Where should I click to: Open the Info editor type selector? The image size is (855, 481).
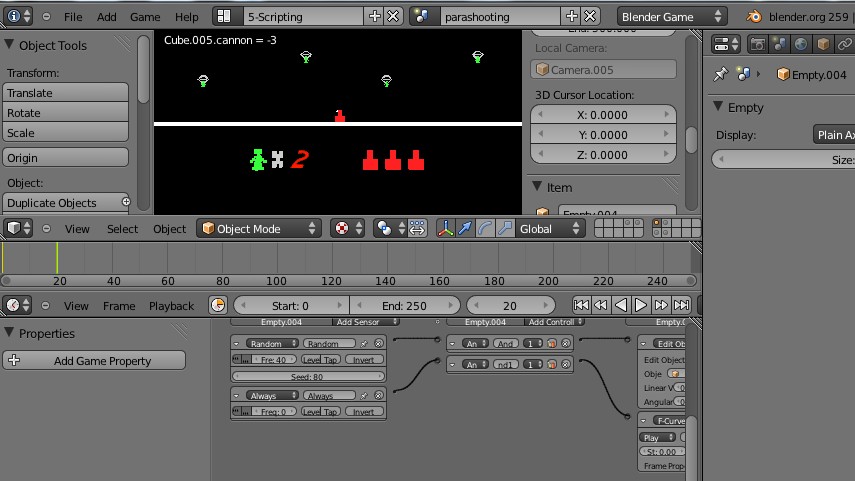18,16
